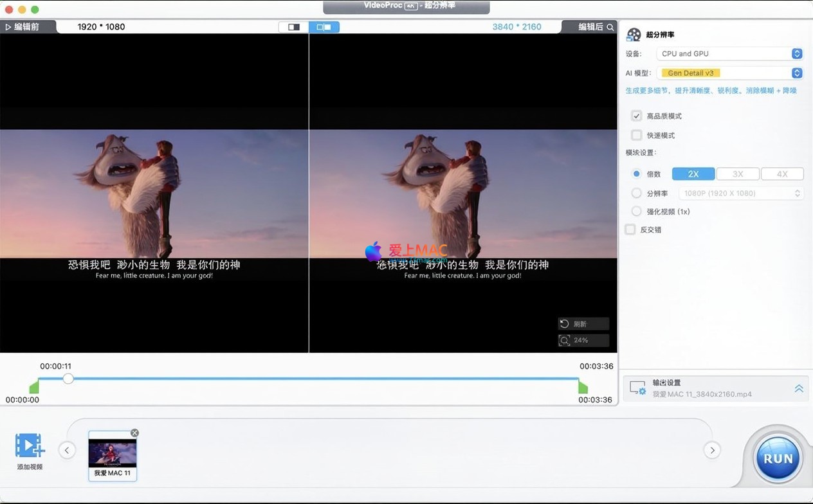
Task: Choose the 4X scale option
Action: point(782,174)
